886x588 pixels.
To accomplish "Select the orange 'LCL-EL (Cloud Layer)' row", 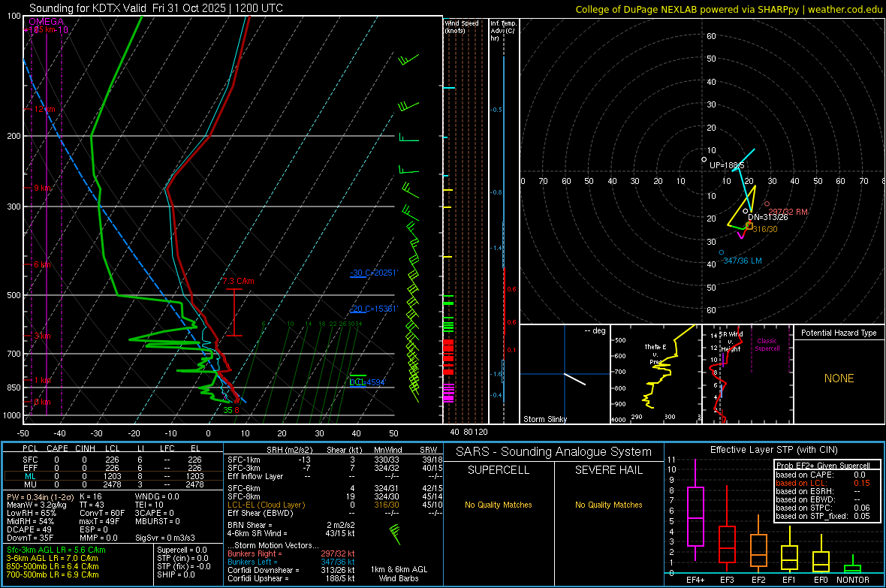I will [x=335, y=505].
